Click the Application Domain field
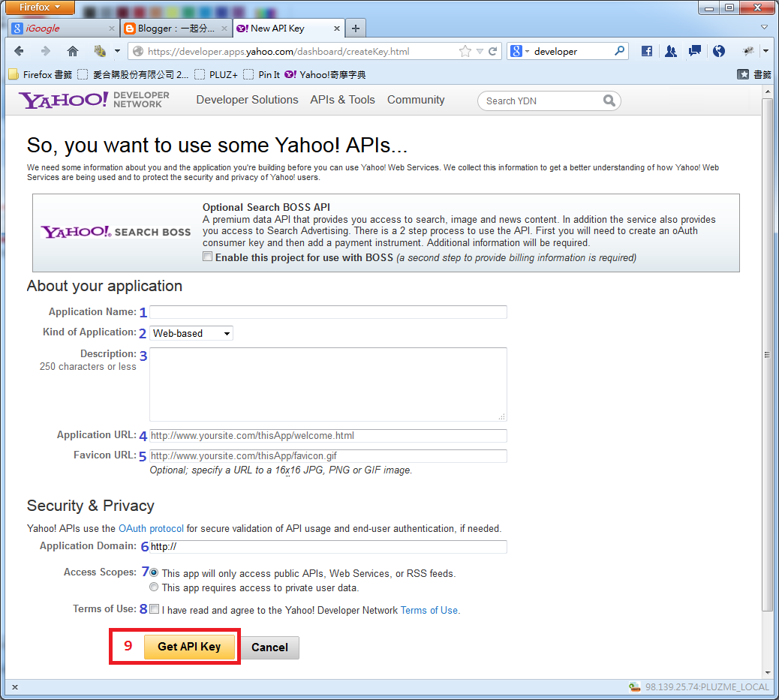This screenshot has height=700, width=779. click(328, 547)
